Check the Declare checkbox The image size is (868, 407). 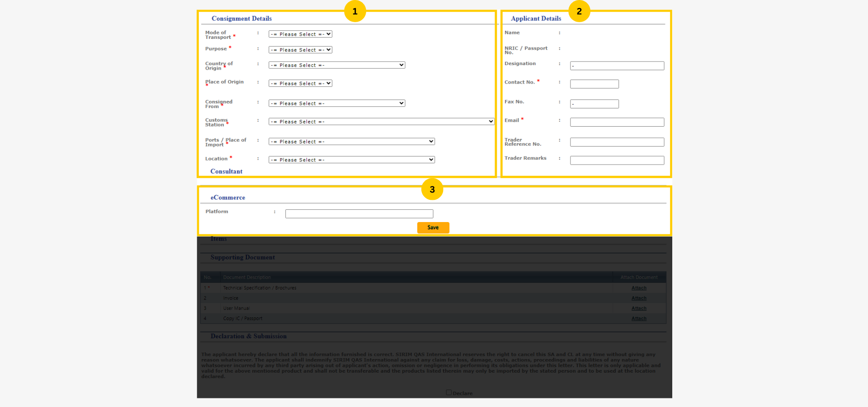pyautogui.click(x=448, y=393)
